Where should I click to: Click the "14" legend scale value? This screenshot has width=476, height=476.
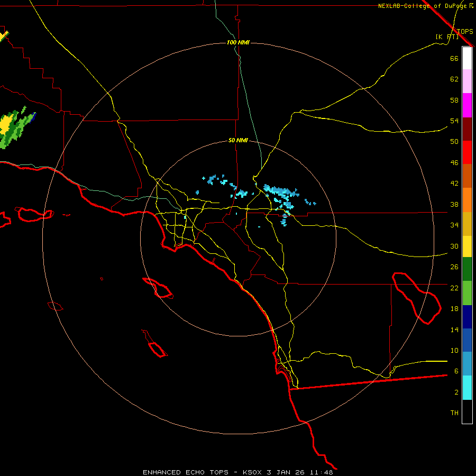point(454,329)
